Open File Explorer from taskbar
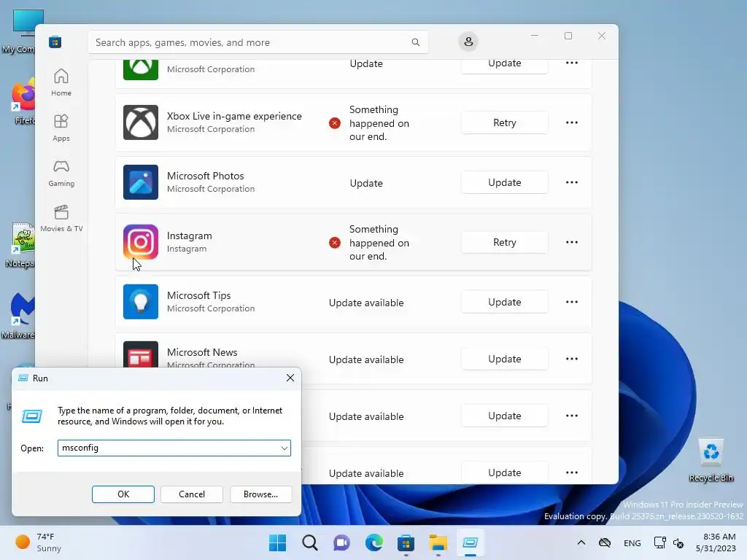747x560 pixels. tap(438, 542)
